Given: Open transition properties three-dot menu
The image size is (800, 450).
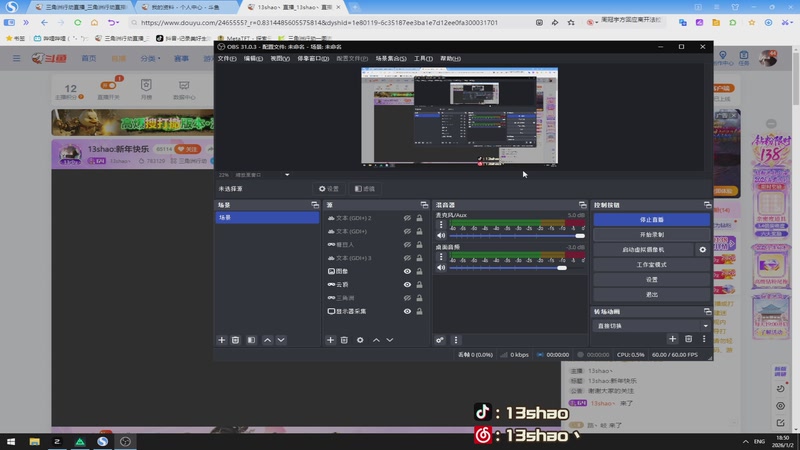Looking at the screenshot, I should pos(704,339).
